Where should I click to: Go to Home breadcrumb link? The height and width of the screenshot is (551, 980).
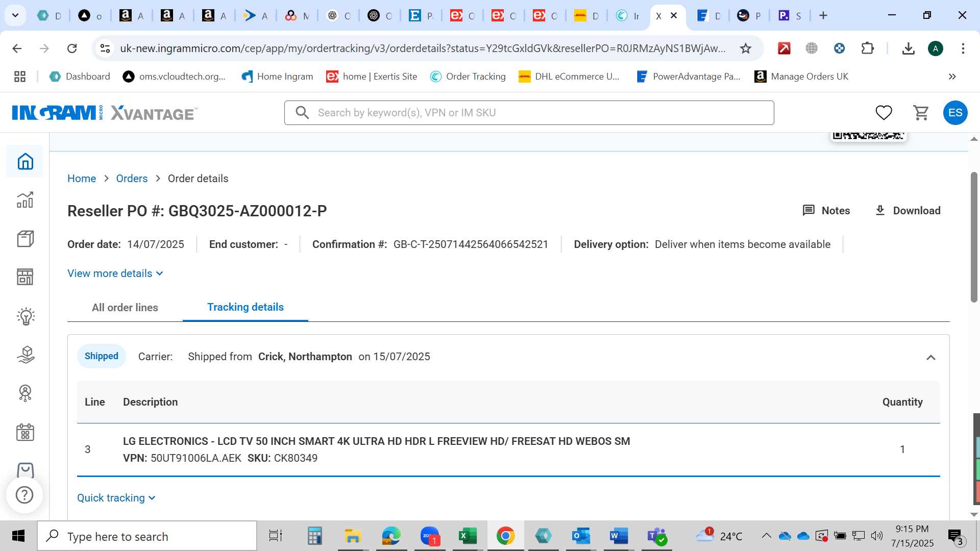(x=82, y=179)
